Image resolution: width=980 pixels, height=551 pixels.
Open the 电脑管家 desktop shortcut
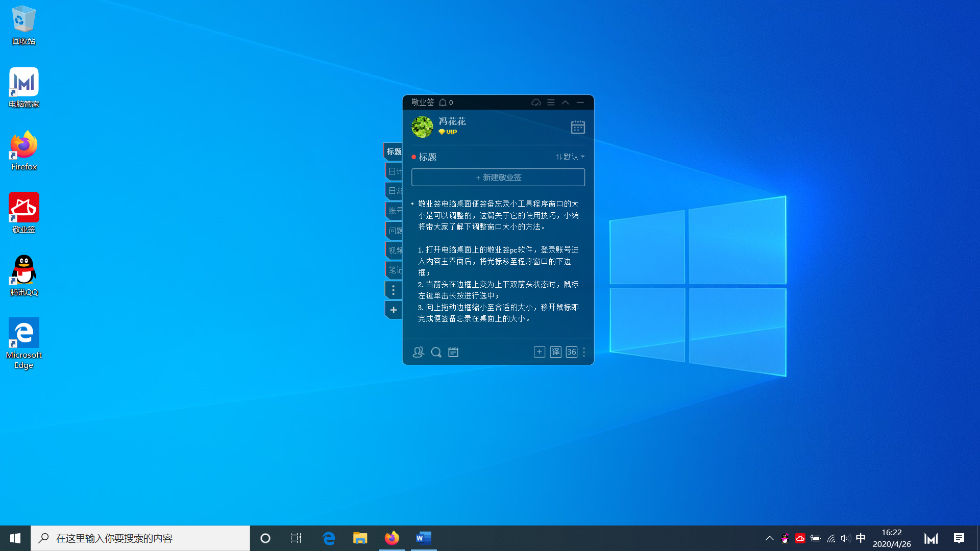coord(24,88)
